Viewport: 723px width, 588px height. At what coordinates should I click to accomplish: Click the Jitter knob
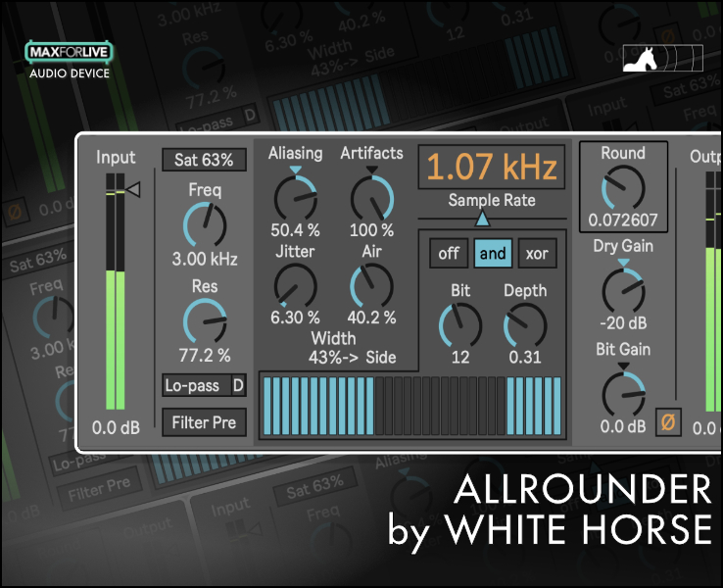[x=295, y=286]
